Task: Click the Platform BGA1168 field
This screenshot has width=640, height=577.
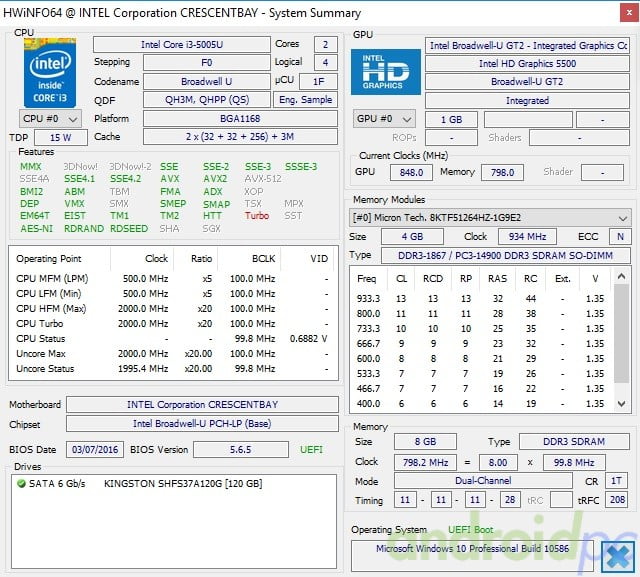Action: point(240,119)
